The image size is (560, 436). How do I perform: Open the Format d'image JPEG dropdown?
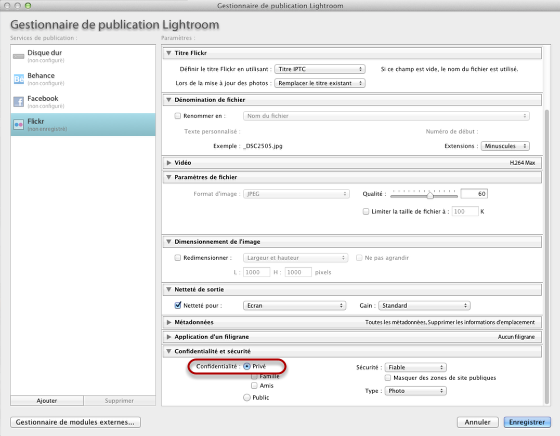pyautogui.click(x=296, y=194)
